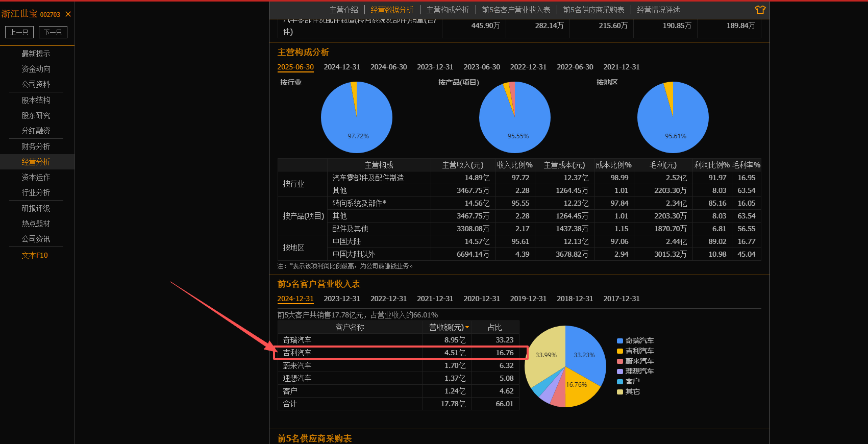Click the 客户名称 column header
This screenshot has width=868, height=444.
tap(350, 328)
